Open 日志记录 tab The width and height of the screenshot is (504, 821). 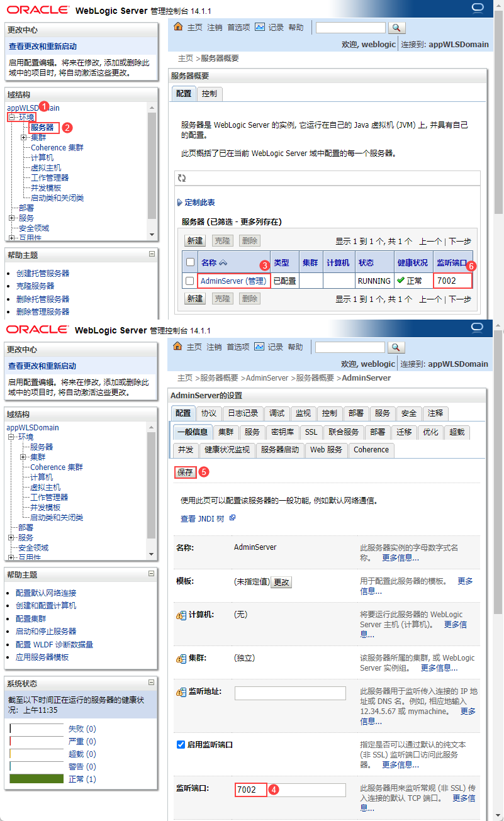(x=243, y=413)
